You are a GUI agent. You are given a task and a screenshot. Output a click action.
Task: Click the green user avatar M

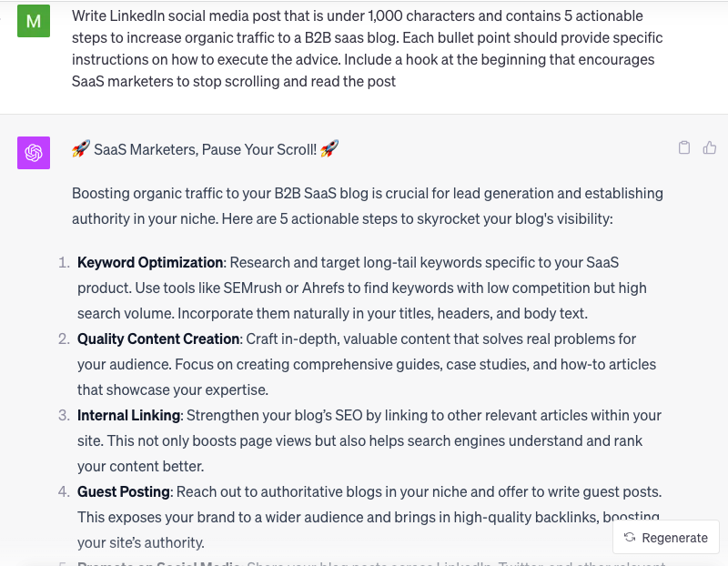[x=34, y=21]
